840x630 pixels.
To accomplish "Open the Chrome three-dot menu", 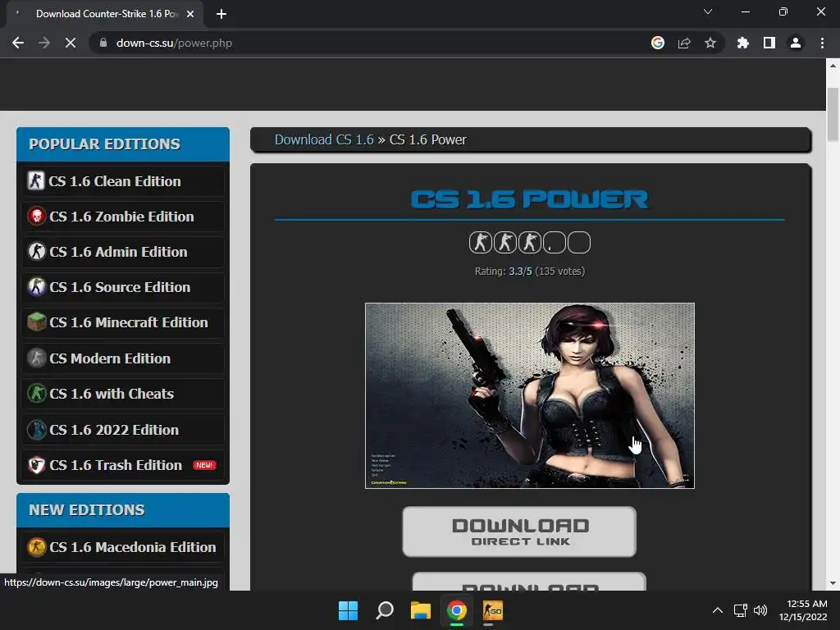I will click(x=822, y=43).
